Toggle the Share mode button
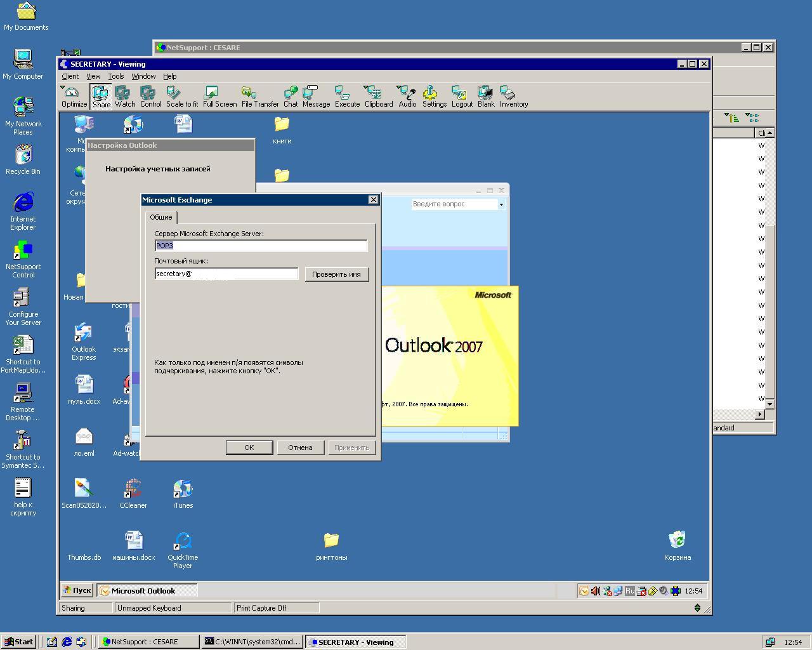The width and height of the screenshot is (812, 650). 101,96
